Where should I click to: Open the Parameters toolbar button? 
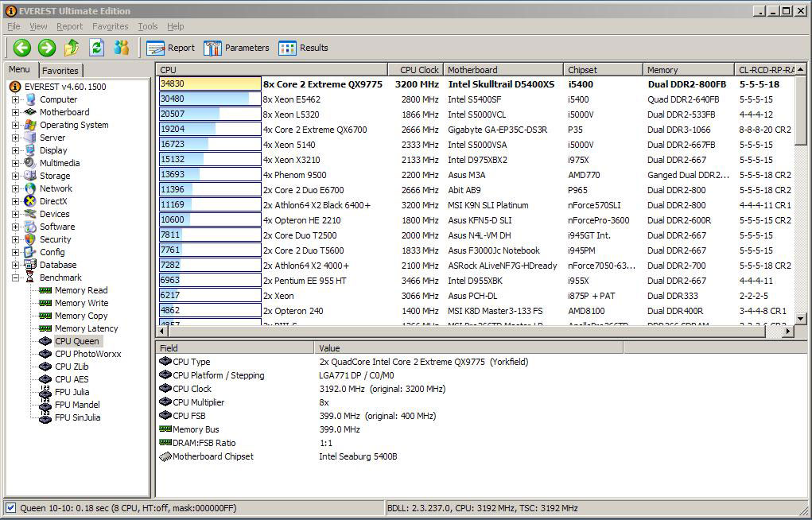click(x=236, y=49)
